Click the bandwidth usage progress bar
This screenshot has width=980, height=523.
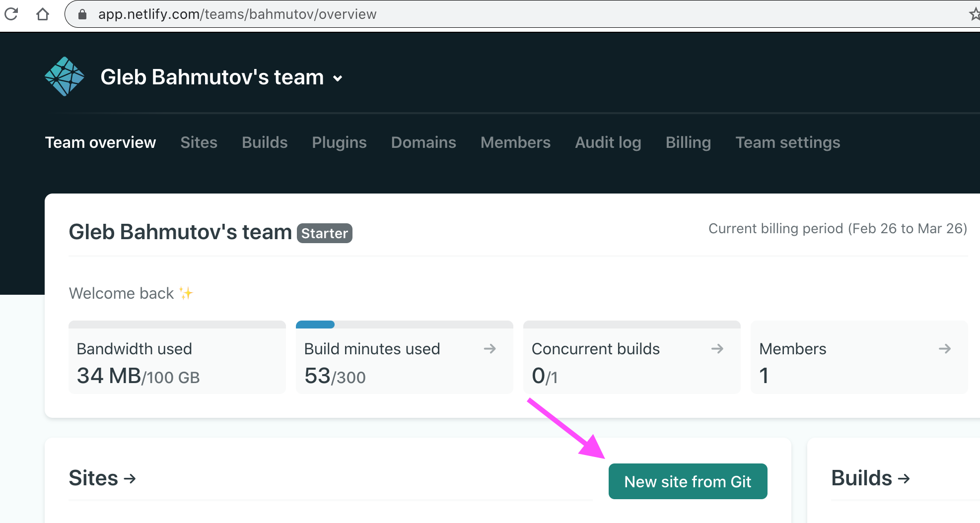coord(177,325)
